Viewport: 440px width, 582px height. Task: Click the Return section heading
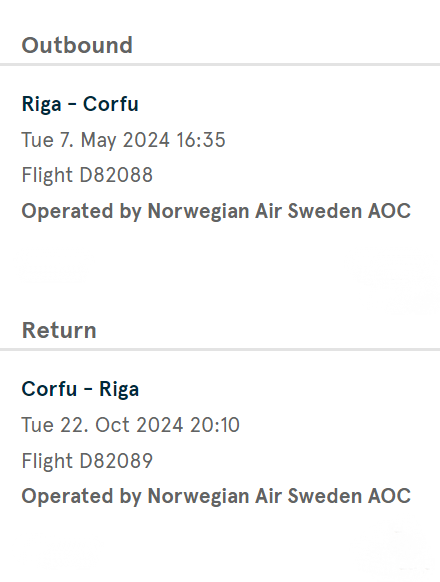pyautogui.click(x=59, y=330)
